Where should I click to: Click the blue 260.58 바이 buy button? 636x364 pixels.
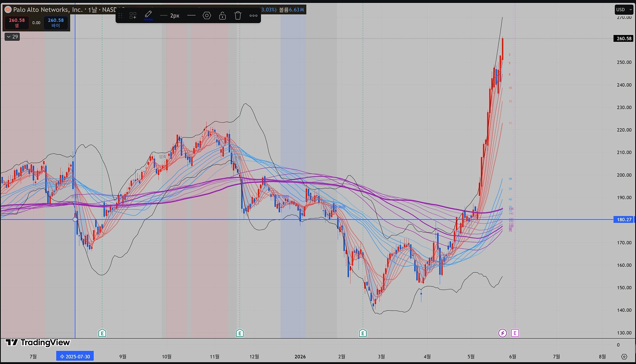[56, 23]
